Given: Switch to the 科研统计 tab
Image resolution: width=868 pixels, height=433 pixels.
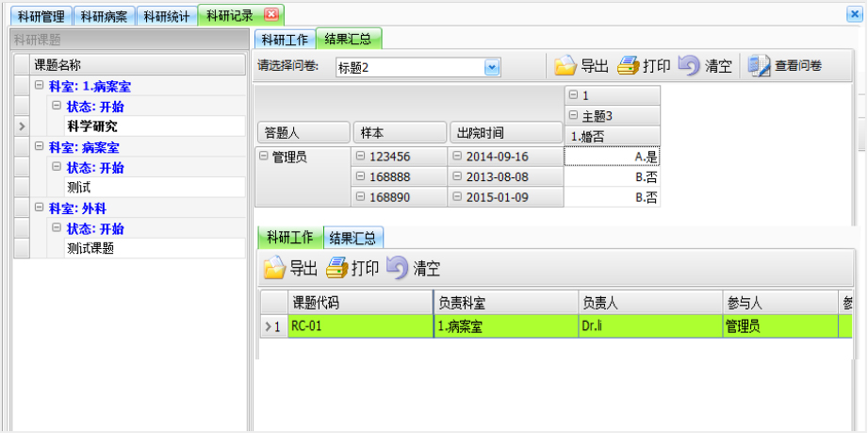Looking at the screenshot, I should click(x=166, y=16).
